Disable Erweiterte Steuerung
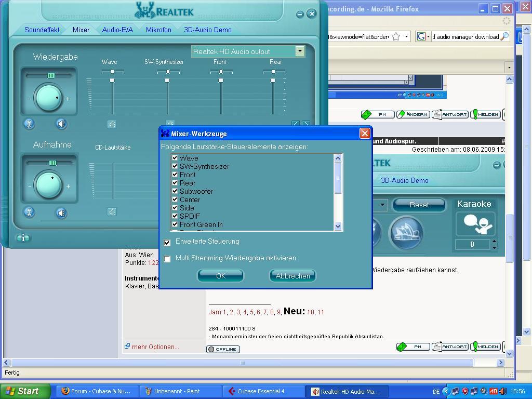Image resolution: width=532 pixels, height=399 pixels. (x=167, y=243)
